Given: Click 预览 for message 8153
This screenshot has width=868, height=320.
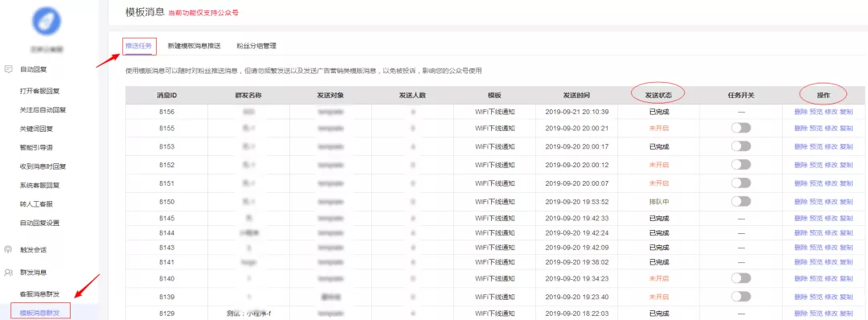Looking at the screenshot, I should pos(816,146).
